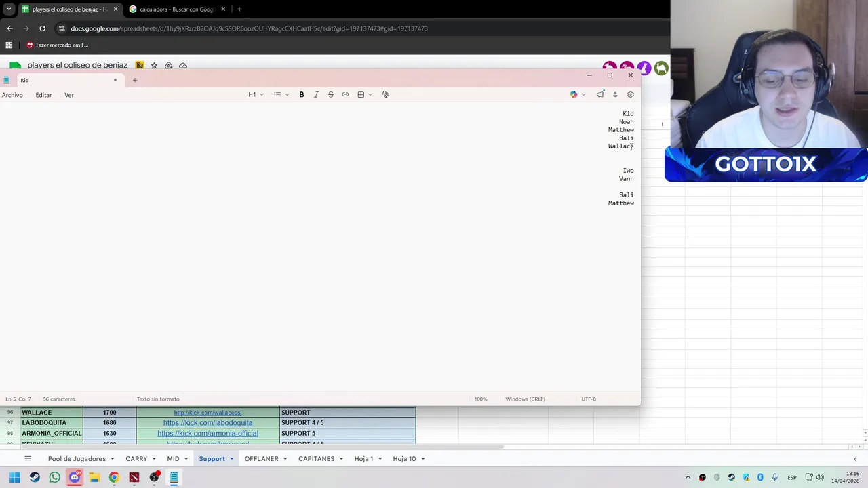Open the Notepad feedback megaphone icon

[600, 95]
